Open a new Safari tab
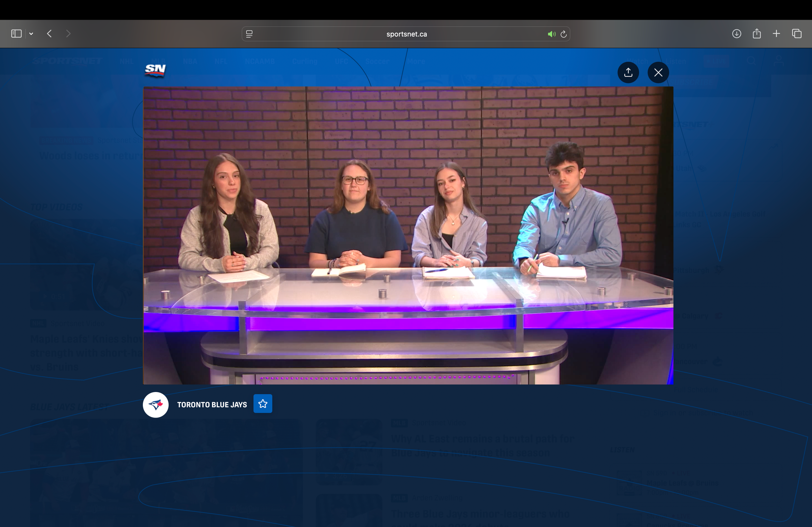Screen dimensions: 812x527 (x=776, y=34)
